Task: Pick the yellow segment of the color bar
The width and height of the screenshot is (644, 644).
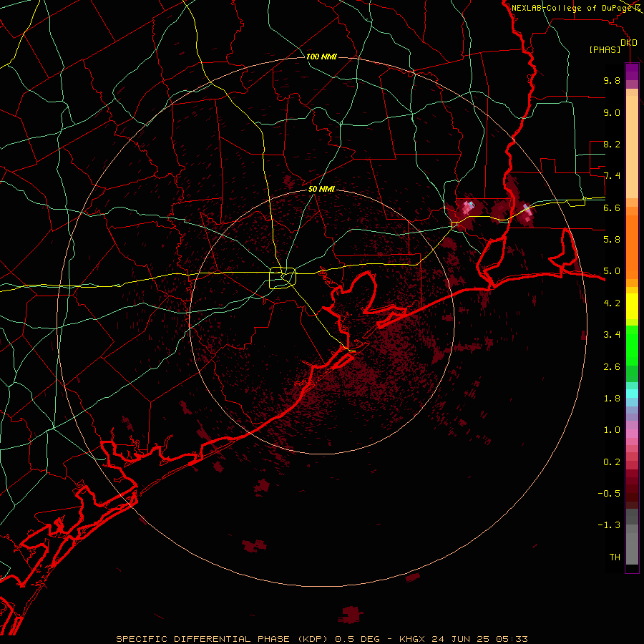Action: (632, 306)
